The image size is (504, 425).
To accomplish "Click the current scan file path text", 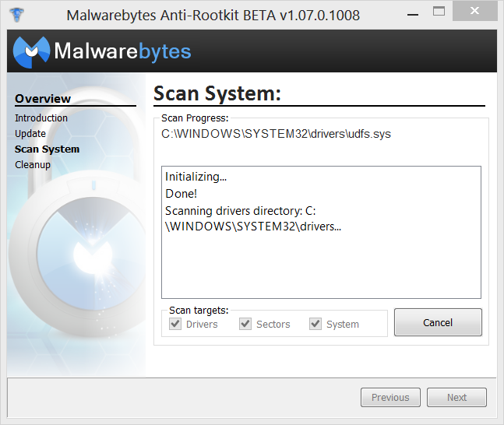I will [276, 134].
